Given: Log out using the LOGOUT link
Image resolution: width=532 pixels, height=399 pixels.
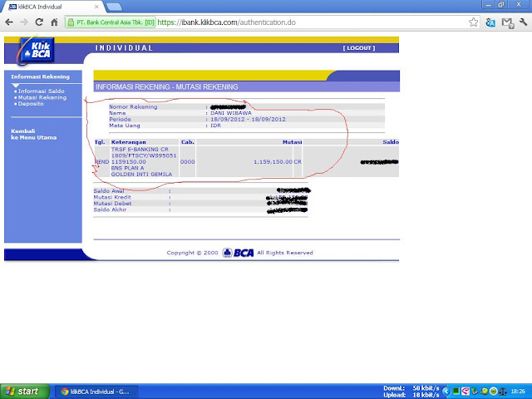Looking at the screenshot, I should coord(359,48).
